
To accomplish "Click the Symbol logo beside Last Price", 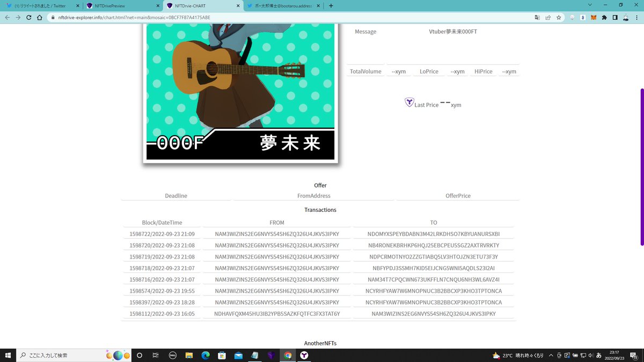I will [409, 102].
